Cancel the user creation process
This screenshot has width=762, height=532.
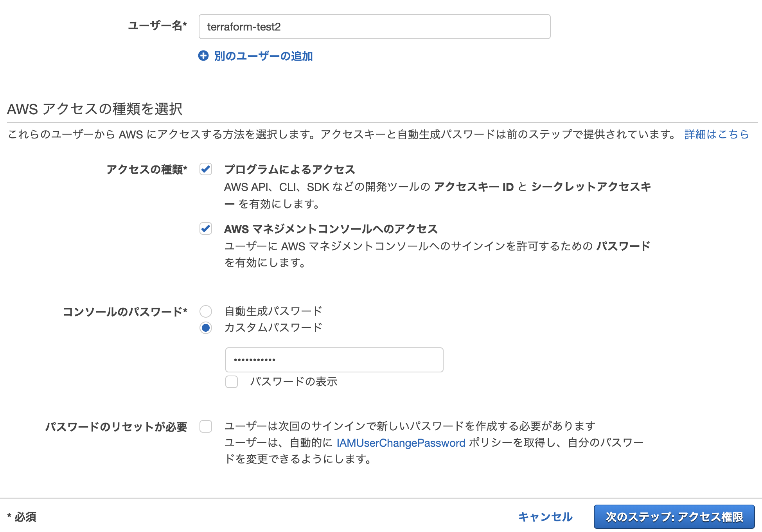pos(545,516)
